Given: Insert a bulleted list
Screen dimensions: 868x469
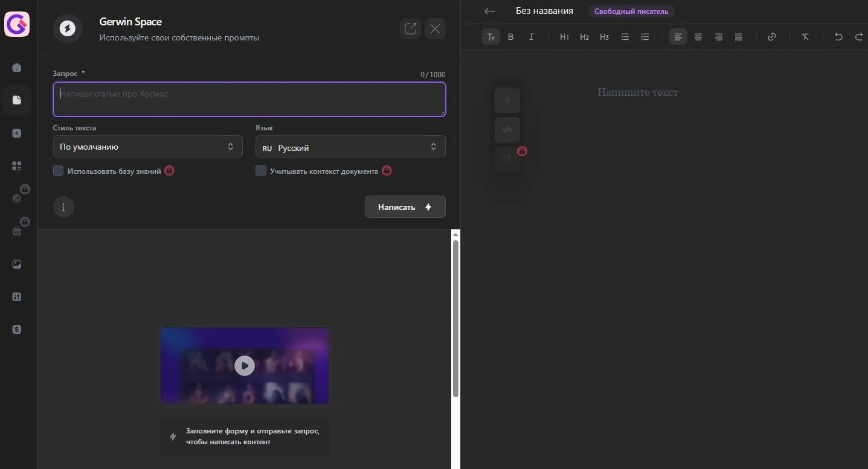Looking at the screenshot, I should click(625, 37).
